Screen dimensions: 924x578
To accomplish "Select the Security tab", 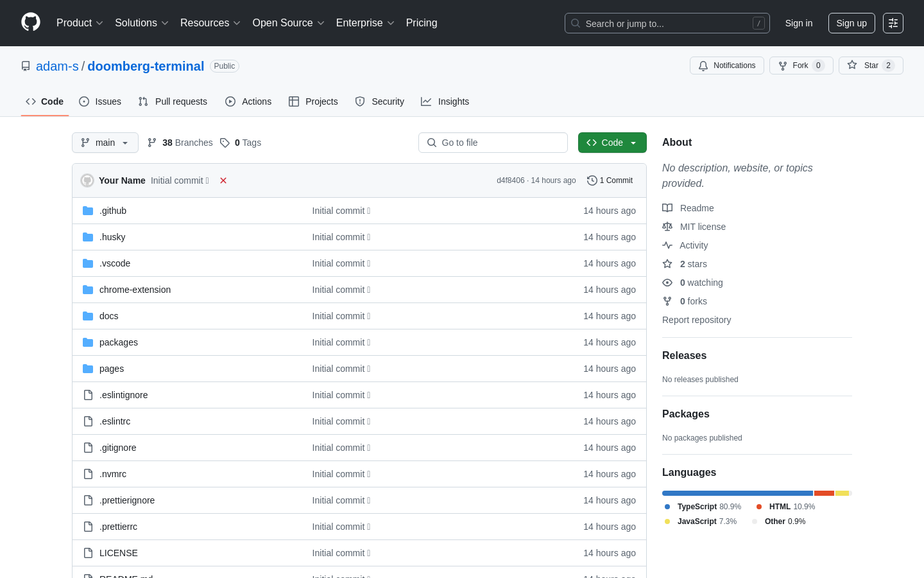I will (x=380, y=101).
